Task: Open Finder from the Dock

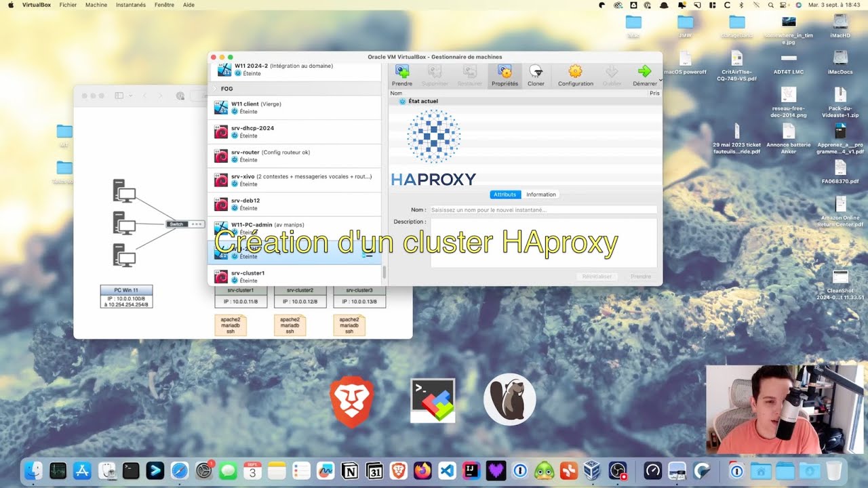Action: tap(34, 470)
